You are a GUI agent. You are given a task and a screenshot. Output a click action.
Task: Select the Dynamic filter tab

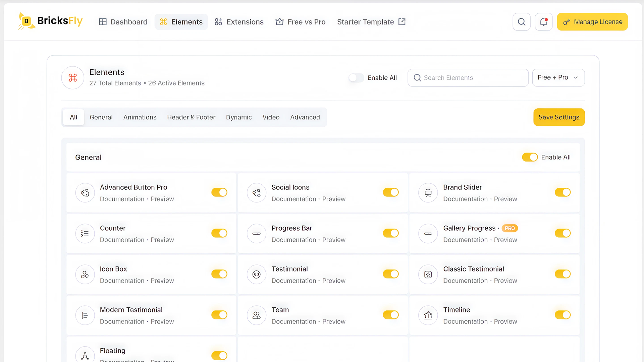[239, 117]
